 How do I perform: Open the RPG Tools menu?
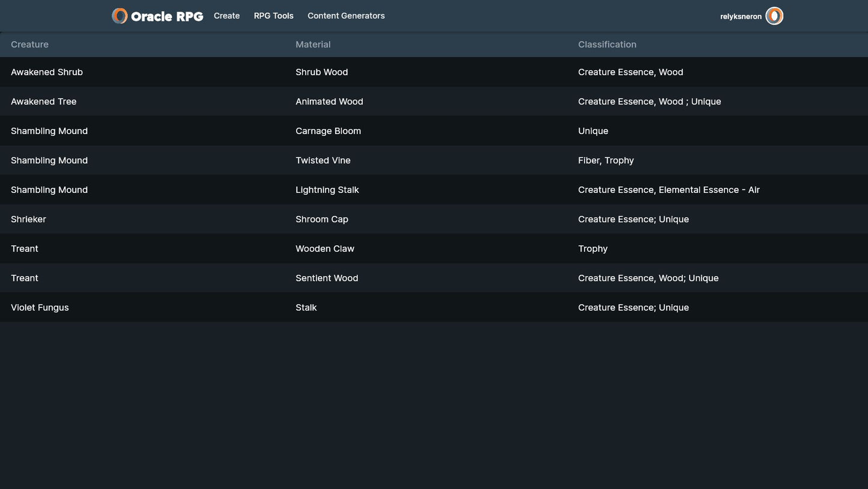273,16
